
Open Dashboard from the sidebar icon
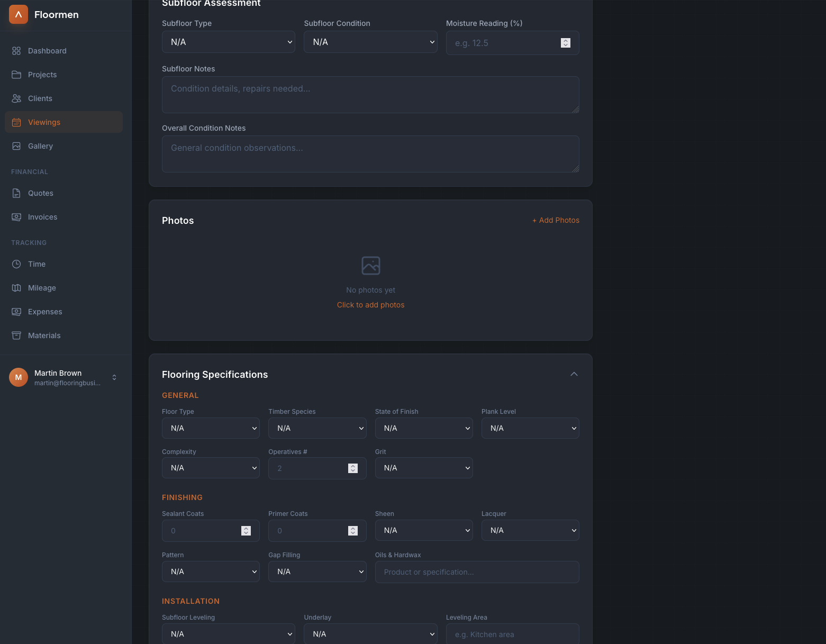(x=16, y=51)
